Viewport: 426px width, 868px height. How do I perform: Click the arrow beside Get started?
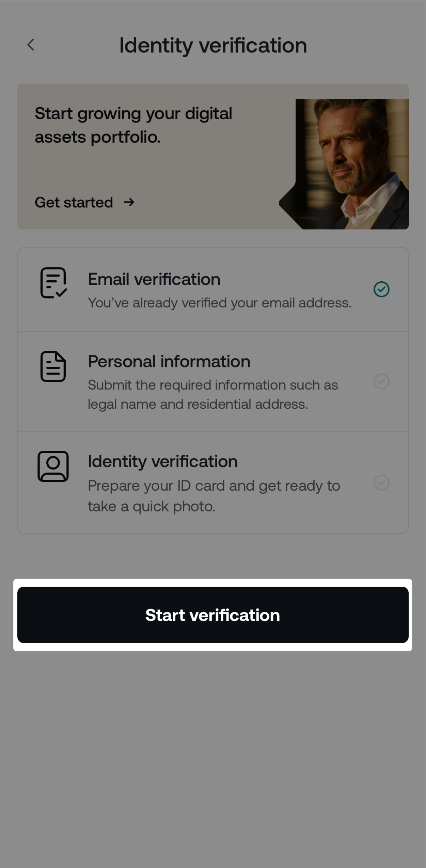click(x=129, y=202)
